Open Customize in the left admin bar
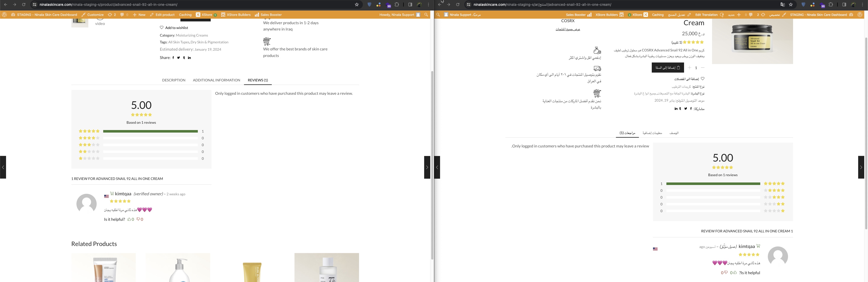The height and width of the screenshot is (282, 868). pos(92,15)
